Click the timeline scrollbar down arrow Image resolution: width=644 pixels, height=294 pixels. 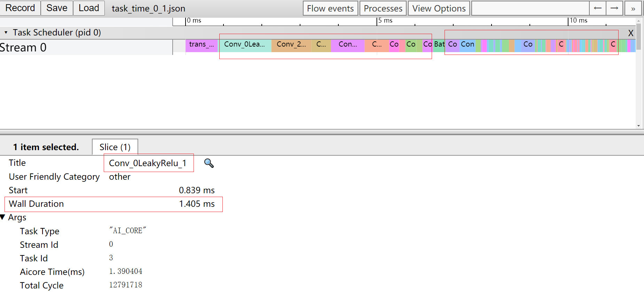coord(638,126)
